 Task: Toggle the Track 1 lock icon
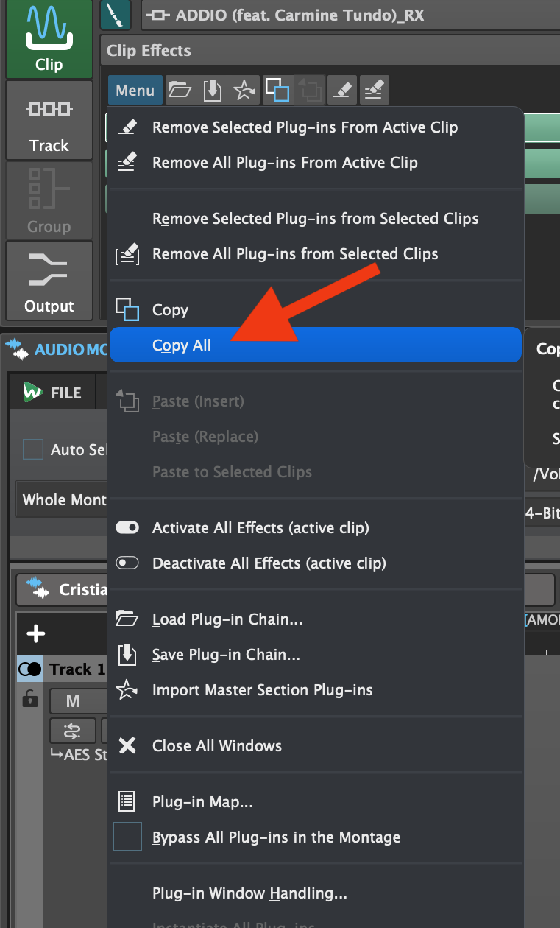click(x=30, y=699)
